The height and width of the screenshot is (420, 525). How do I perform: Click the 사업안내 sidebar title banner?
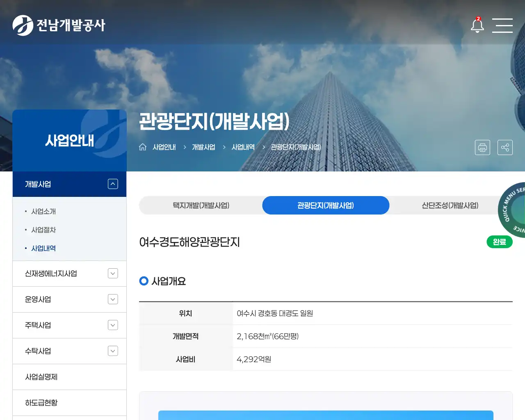click(69, 140)
